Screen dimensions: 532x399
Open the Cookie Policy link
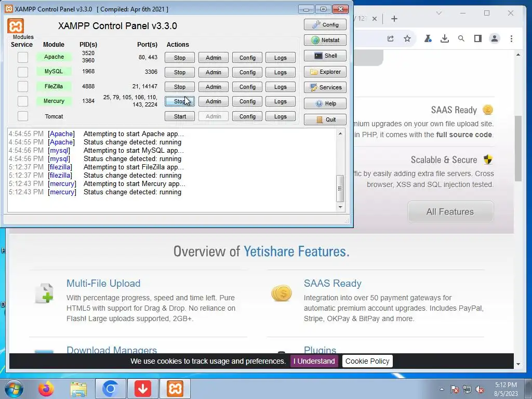coord(367,361)
